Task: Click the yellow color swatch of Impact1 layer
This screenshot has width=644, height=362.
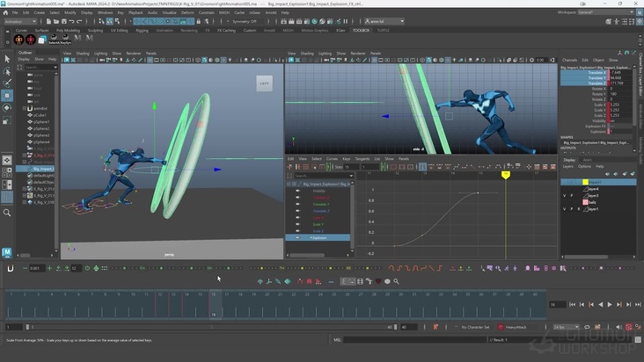Action: click(x=585, y=182)
